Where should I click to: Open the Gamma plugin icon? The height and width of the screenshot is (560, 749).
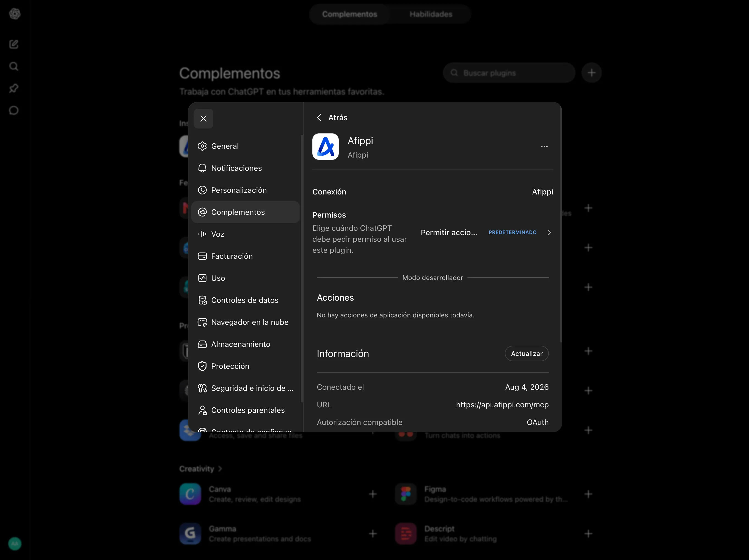tap(190, 534)
